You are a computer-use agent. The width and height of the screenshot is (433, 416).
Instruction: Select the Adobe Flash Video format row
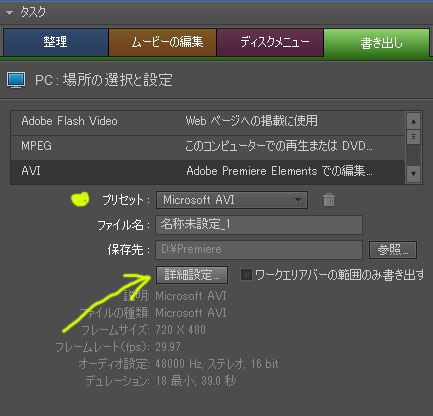(x=208, y=123)
